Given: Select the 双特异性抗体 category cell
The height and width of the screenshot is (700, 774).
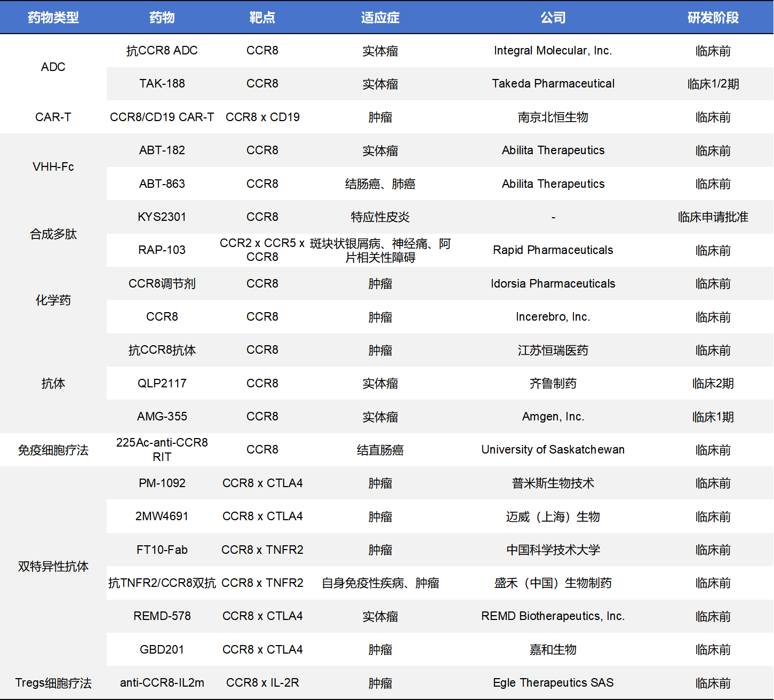Looking at the screenshot, I should tap(53, 567).
